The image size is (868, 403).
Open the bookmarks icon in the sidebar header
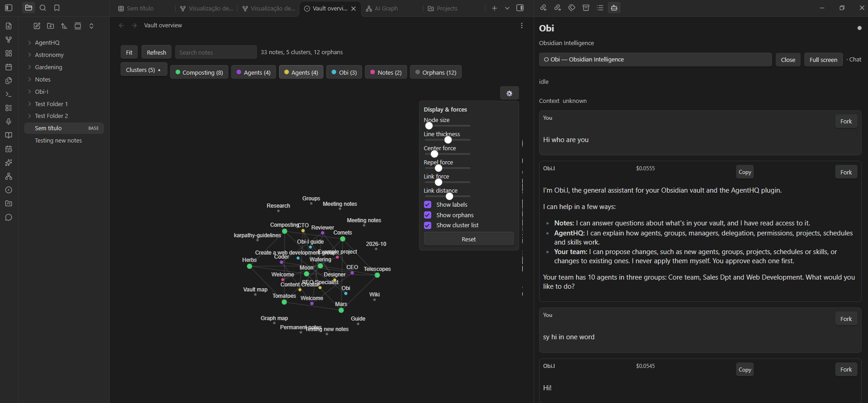(57, 8)
